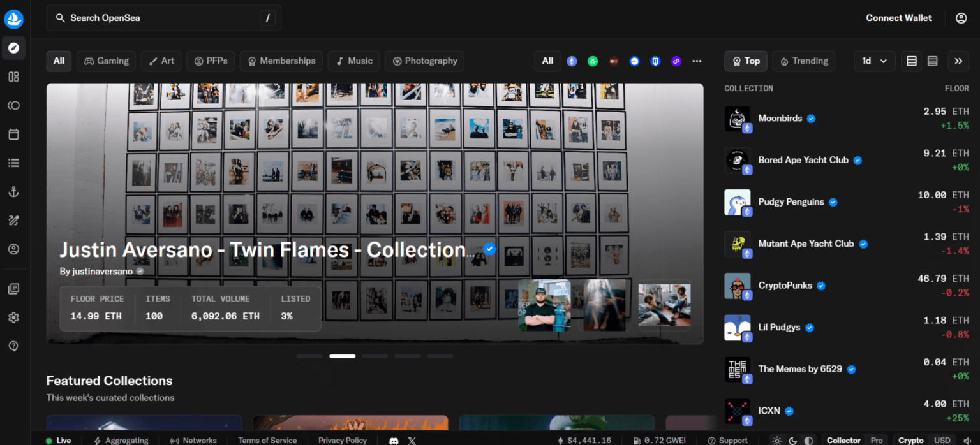
Task: Open the Terms of Service link
Action: (x=267, y=441)
